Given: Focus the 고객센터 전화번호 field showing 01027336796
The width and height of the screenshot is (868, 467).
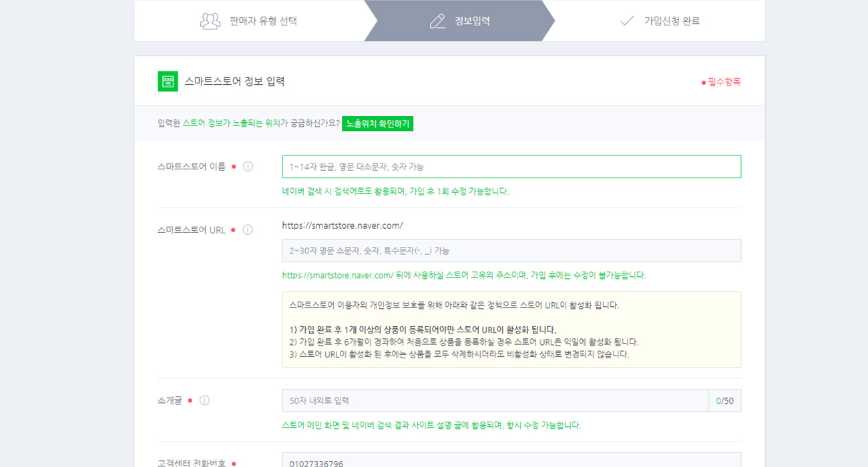Looking at the screenshot, I should tap(511, 460).
